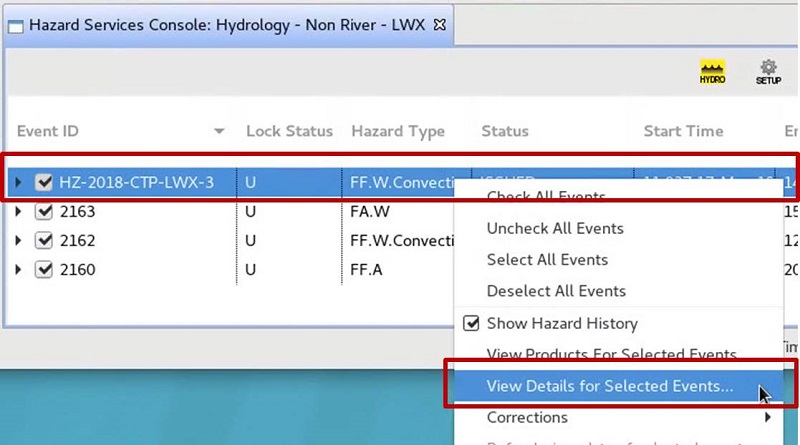The image size is (800, 445).
Task: Click the lock status U for event 2160
Action: 250,269
